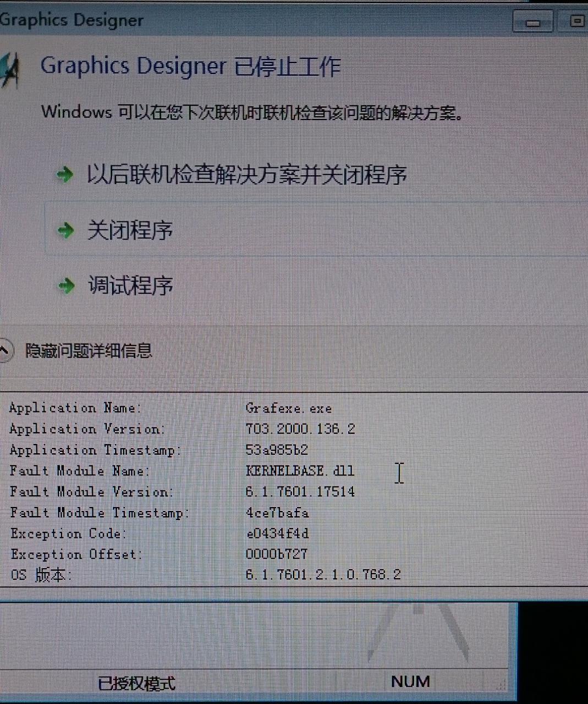Click the Exception Code label

pyautogui.click(x=68, y=533)
